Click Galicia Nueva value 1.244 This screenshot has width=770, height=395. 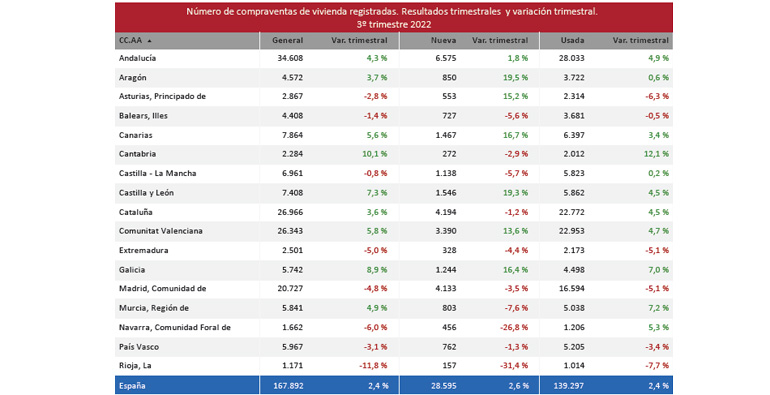pos(446,270)
